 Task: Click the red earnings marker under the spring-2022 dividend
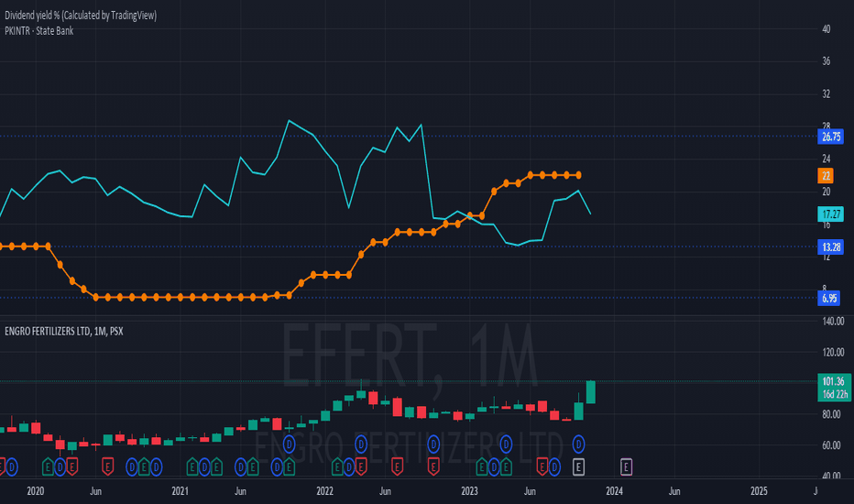[361, 467]
